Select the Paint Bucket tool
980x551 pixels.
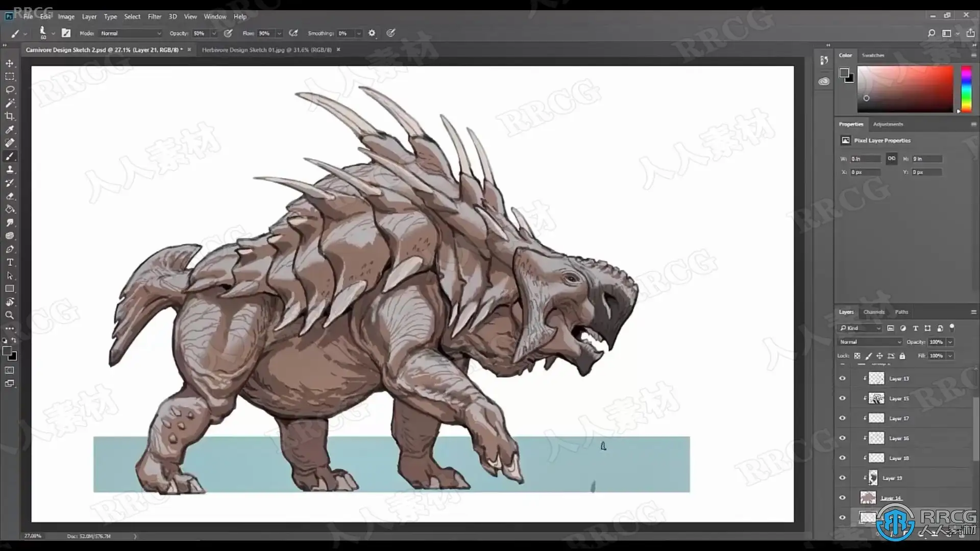click(x=10, y=209)
